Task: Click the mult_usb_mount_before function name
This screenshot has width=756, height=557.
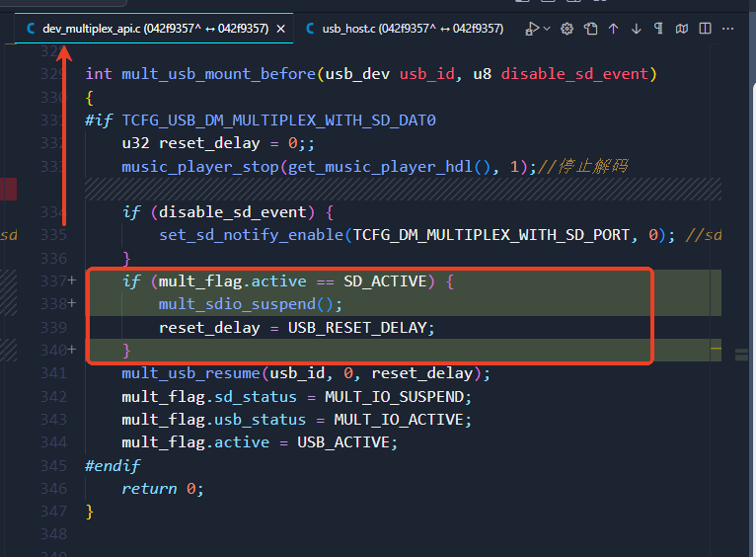Action: [x=219, y=74]
